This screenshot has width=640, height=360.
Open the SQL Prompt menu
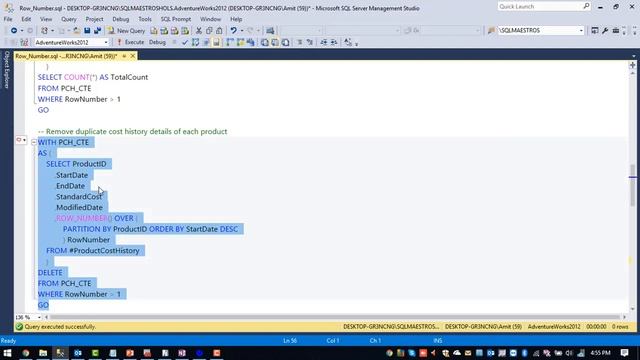point(176,19)
